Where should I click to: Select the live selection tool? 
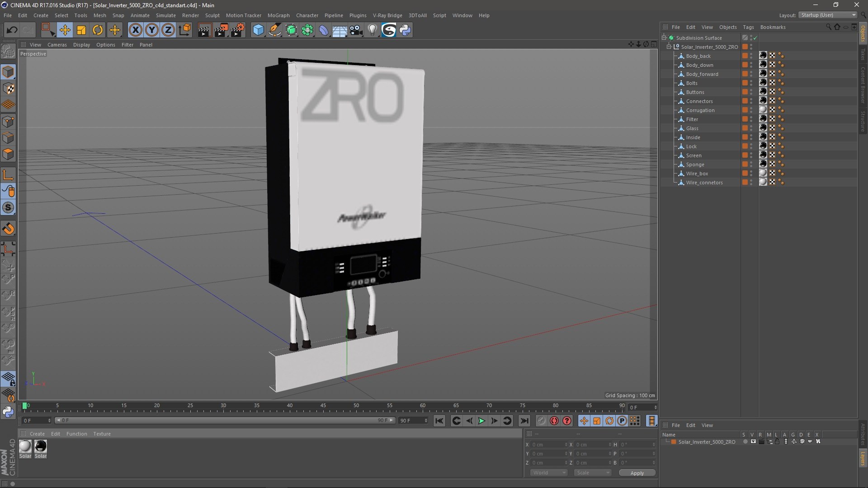coord(48,30)
